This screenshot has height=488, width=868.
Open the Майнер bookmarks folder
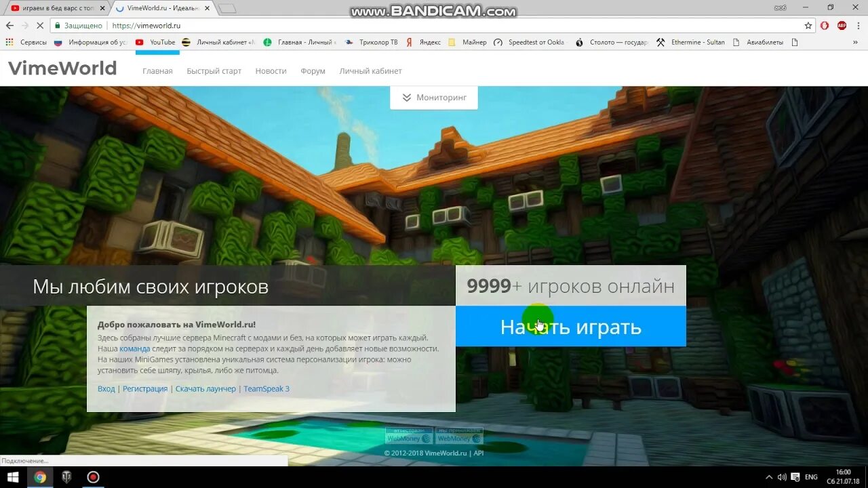(467, 42)
